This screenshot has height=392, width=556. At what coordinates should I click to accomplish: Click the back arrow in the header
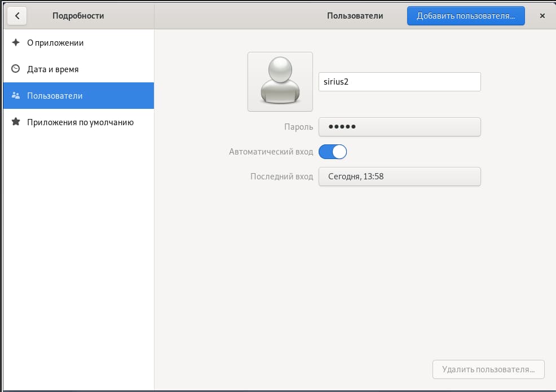17,16
